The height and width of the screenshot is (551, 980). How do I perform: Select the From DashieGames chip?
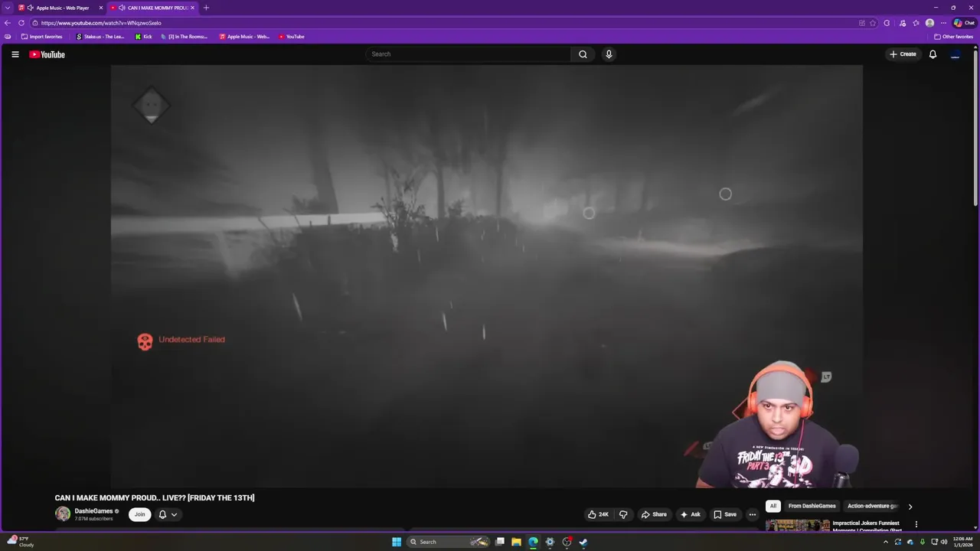click(x=812, y=506)
